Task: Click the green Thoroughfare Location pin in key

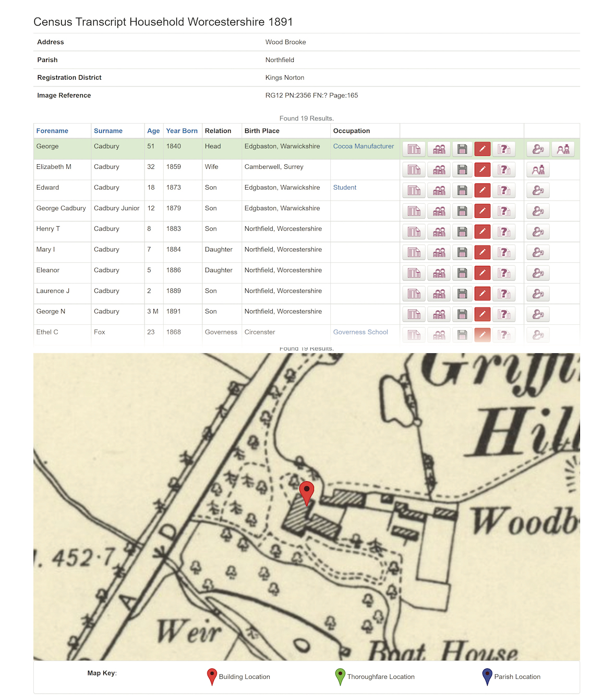Action: pos(340,676)
